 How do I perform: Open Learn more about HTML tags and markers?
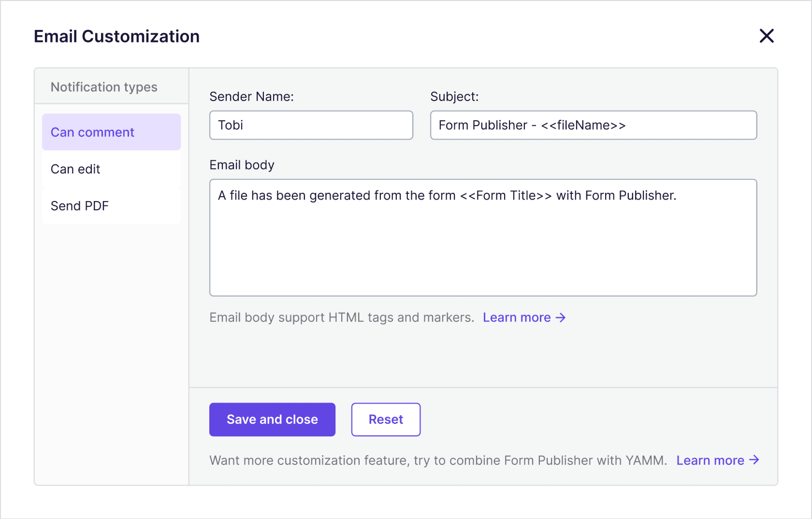click(517, 318)
